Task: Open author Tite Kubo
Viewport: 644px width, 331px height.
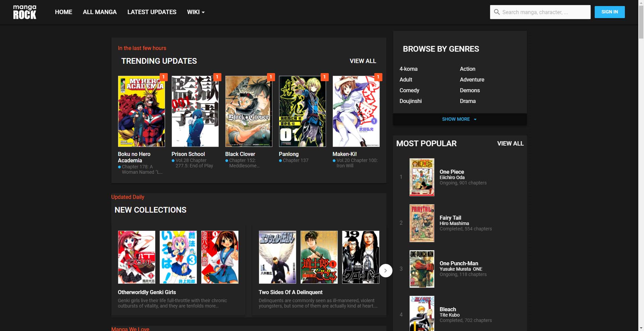Action: (450, 315)
